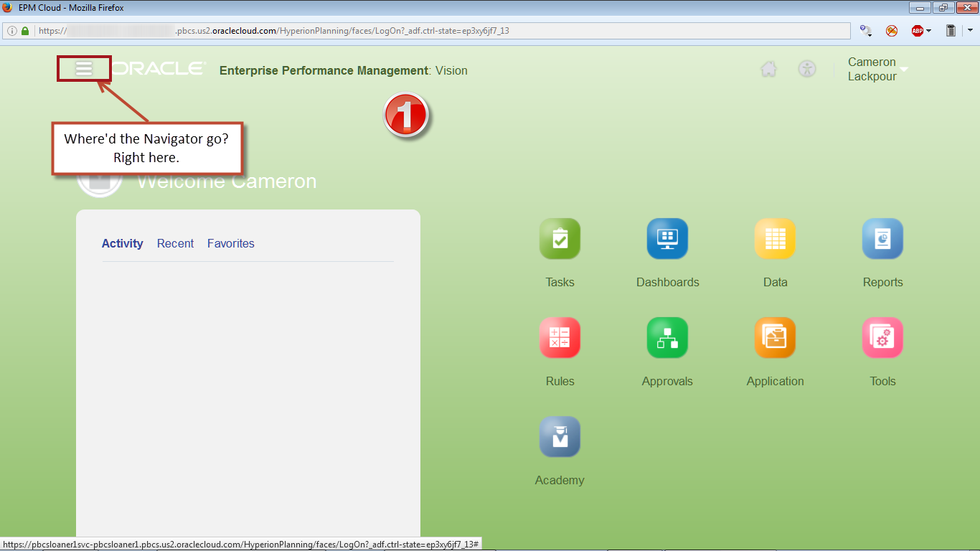Open the Application icon
The image size is (980, 551).
pyautogui.click(x=775, y=338)
